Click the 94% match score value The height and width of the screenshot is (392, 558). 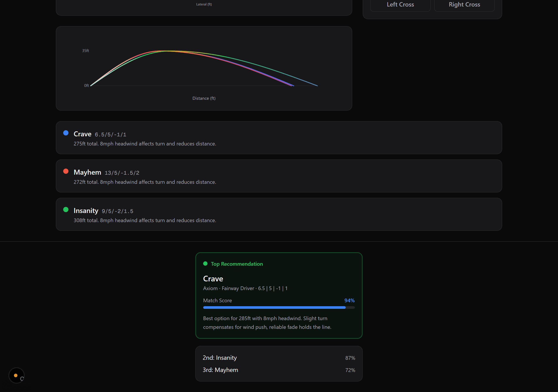pyautogui.click(x=349, y=301)
